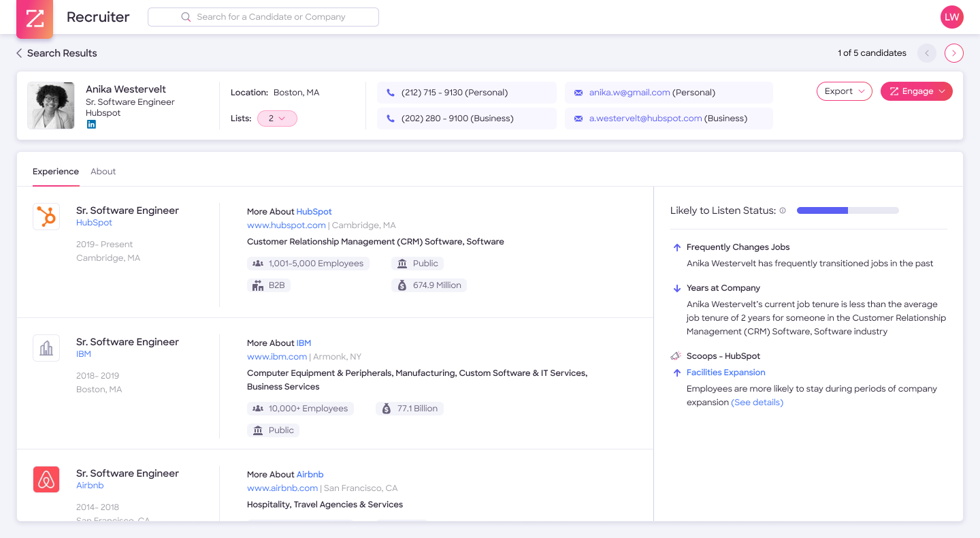This screenshot has width=980, height=538.
Task: Focus the candidate or company search field
Action: point(263,17)
